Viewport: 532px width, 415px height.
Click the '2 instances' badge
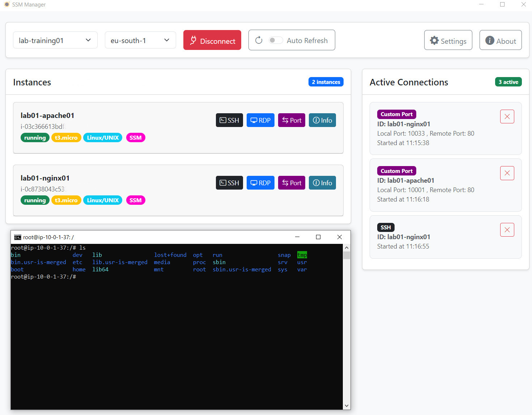tap(326, 82)
